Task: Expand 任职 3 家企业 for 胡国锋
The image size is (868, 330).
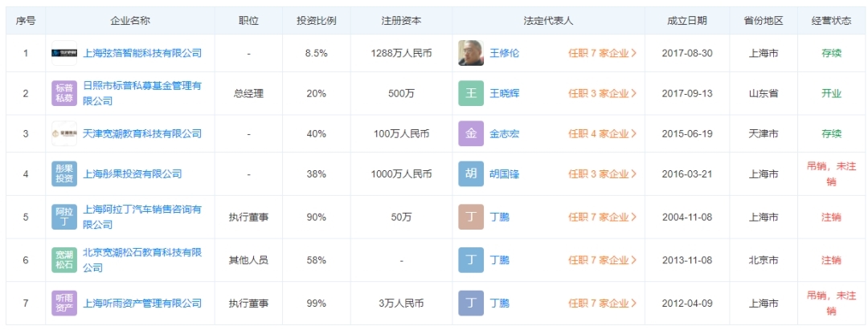Action: click(x=602, y=173)
